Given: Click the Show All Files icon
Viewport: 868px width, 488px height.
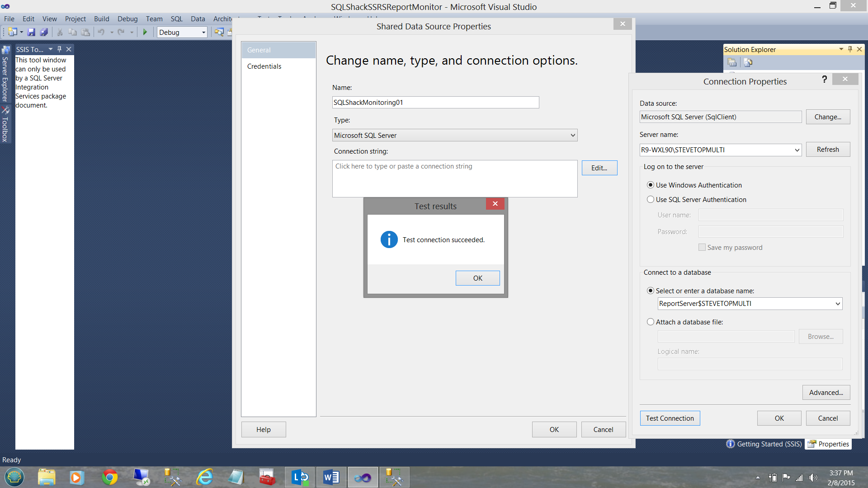Looking at the screenshot, I should tap(748, 62).
